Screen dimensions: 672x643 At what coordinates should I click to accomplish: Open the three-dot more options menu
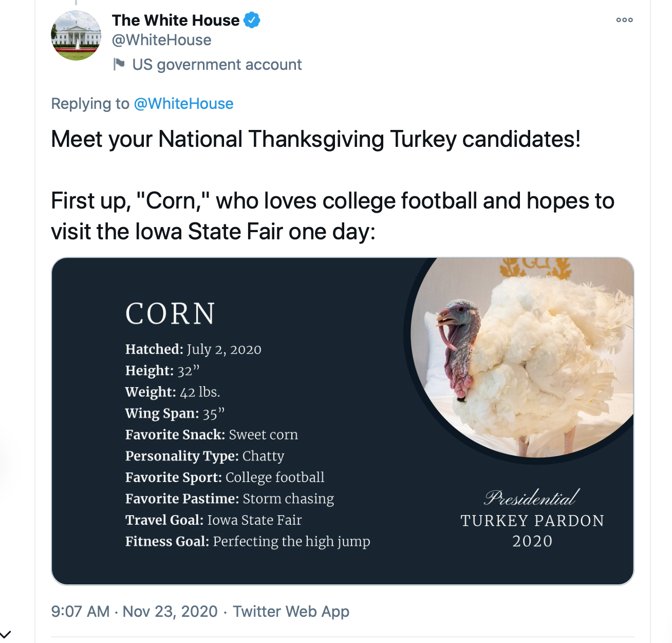tap(624, 20)
